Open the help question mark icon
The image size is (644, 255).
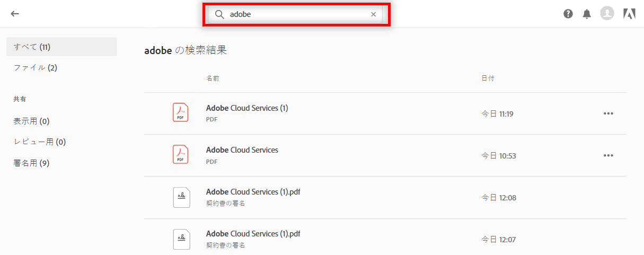(568, 14)
